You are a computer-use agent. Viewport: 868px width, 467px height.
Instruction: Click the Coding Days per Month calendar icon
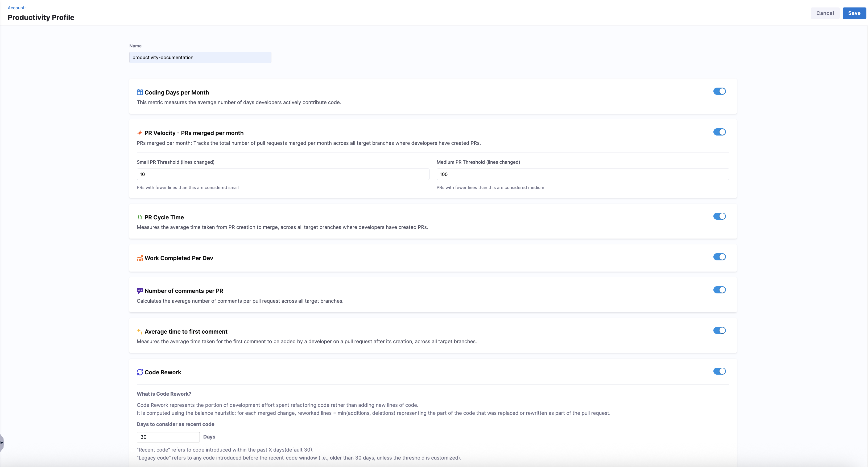pyautogui.click(x=139, y=92)
